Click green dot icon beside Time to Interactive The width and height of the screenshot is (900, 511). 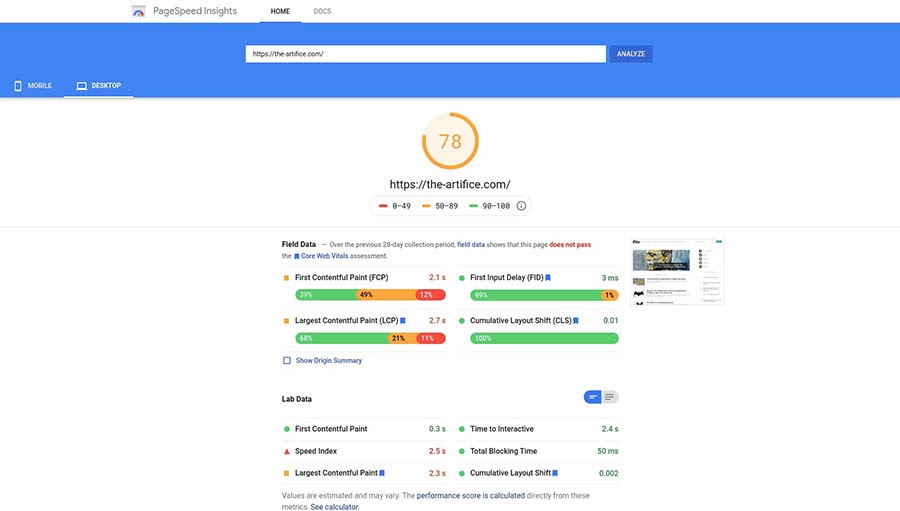[x=461, y=429]
